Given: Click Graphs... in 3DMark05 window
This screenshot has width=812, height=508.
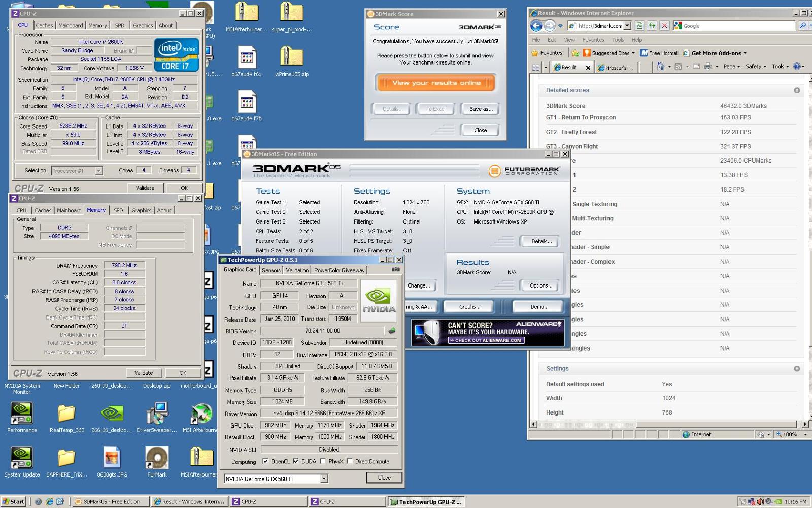Looking at the screenshot, I should coord(469,307).
